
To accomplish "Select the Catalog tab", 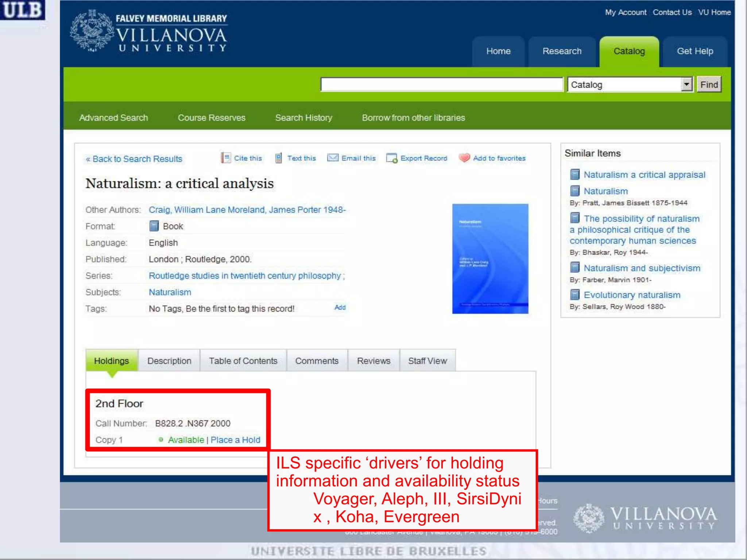I will [629, 51].
